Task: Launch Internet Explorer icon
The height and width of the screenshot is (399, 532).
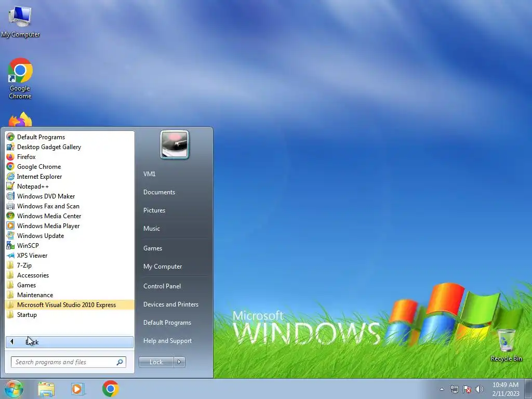Action: (10, 177)
